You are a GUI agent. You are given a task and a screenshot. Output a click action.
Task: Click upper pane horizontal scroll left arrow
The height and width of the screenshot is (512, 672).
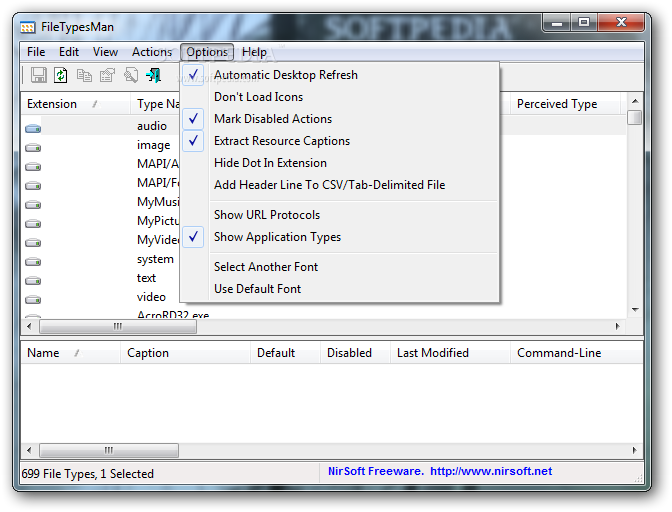click(29, 326)
